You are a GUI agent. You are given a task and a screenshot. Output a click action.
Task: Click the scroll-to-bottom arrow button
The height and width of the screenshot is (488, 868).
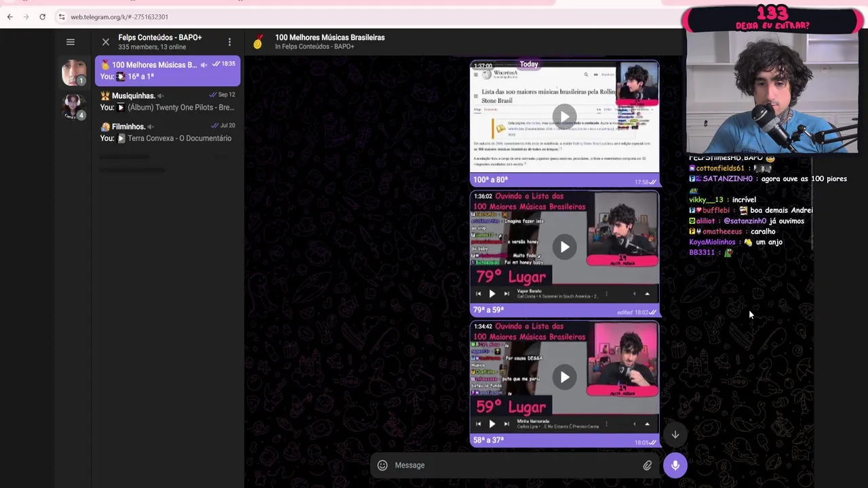point(675,435)
